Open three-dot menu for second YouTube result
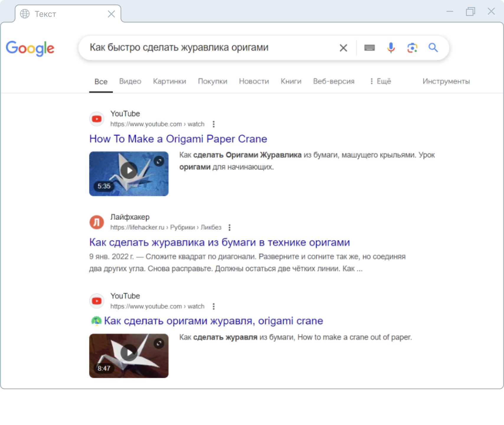Screen dimensions: 504x425 213,306
